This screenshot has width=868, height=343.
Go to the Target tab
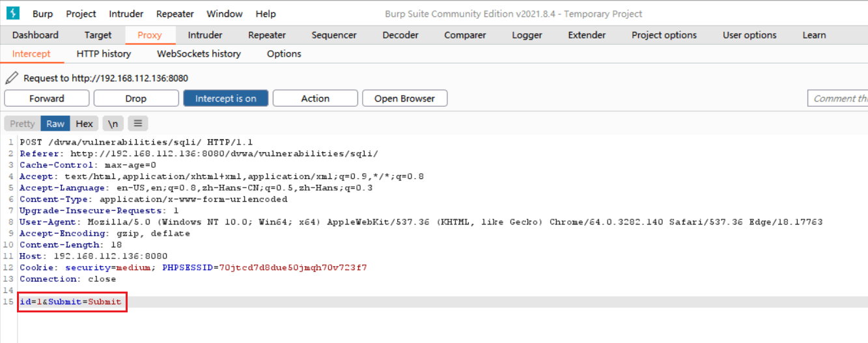pyautogui.click(x=98, y=35)
